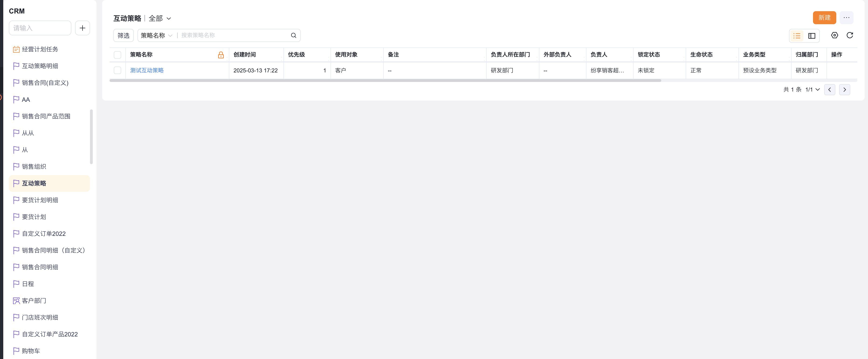868x359 pixels.
Task: Click flag icon of 从从
Action: 16,133
